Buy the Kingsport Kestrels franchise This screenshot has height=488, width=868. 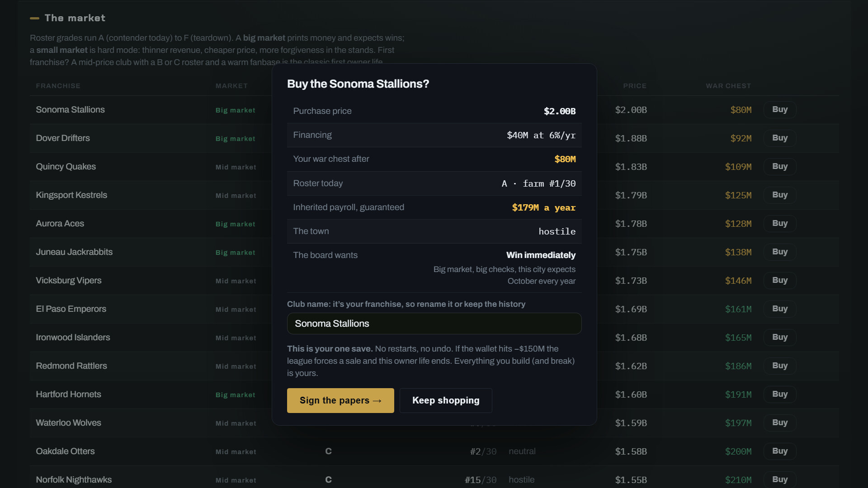click(x=780, y=195)
